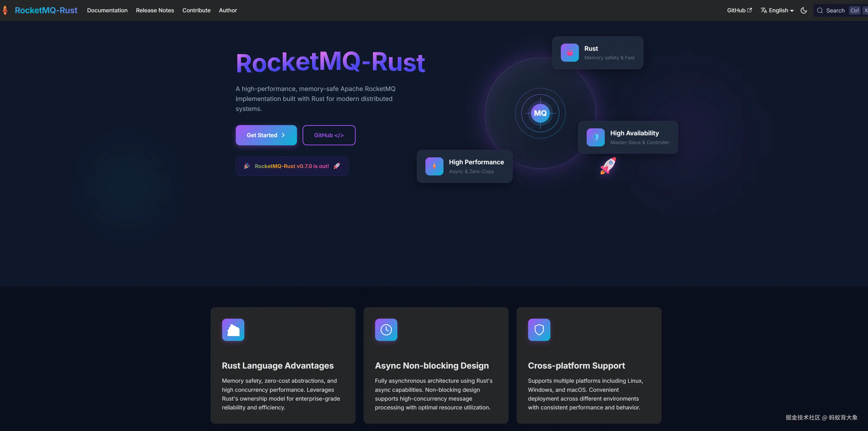Open the Documentation nav item
This screenshot has width=868, height=431.
point(107,10)
